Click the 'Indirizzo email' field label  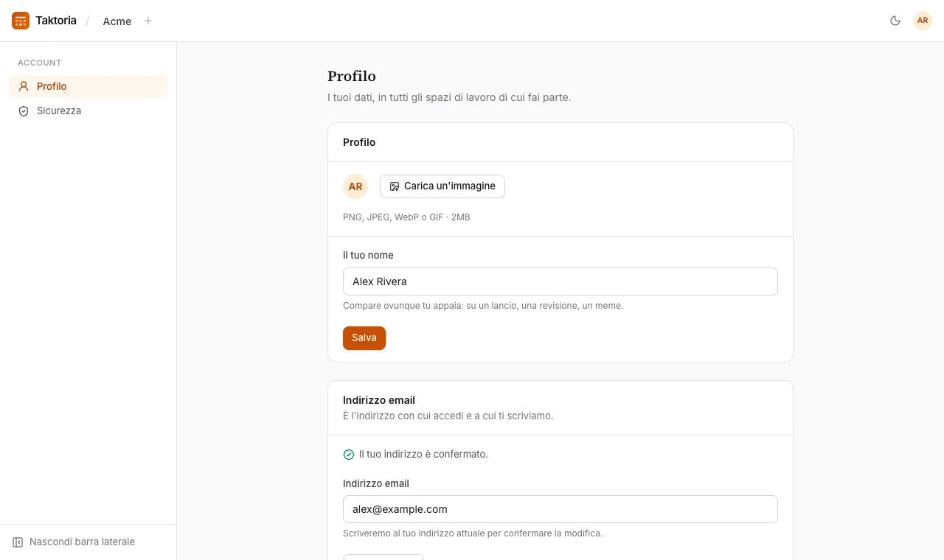point(376,483)
